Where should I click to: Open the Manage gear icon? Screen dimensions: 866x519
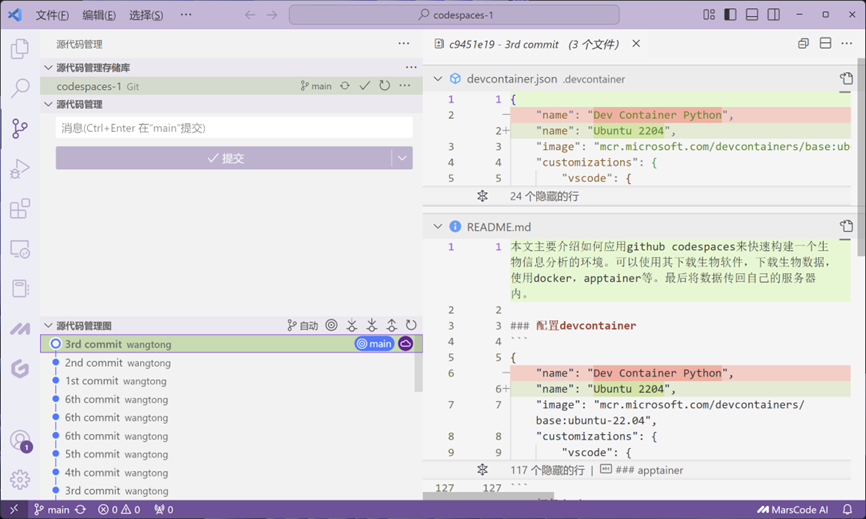coord(20,479)
